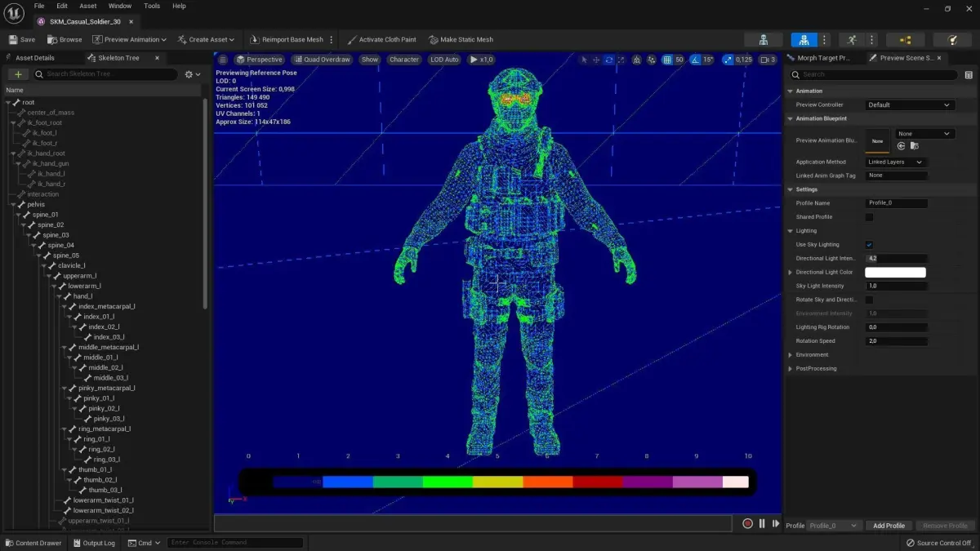
Task: Expand the Environment section
Action: click(790, 355)
